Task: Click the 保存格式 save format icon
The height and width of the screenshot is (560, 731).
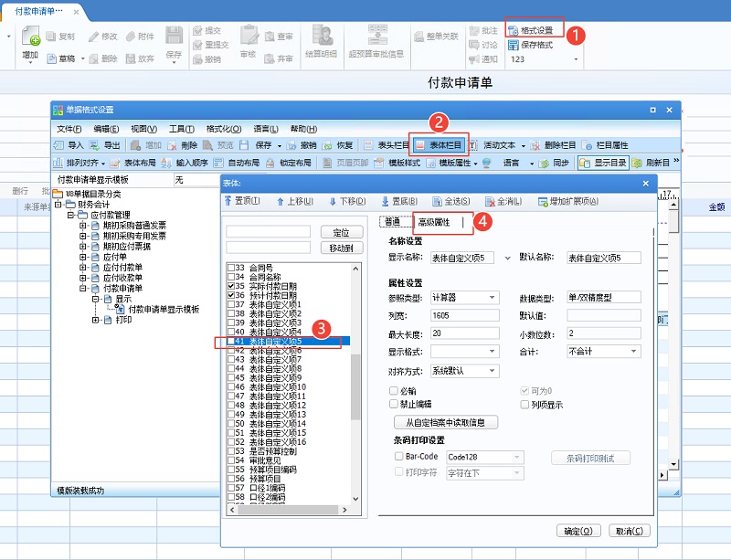Action: (x=514, y=45)
